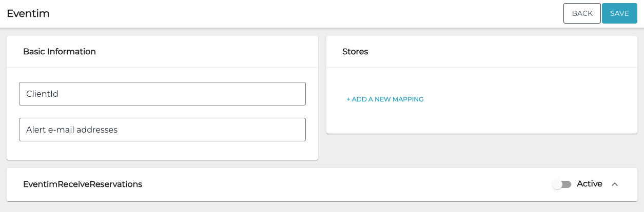Click into Alert e-mail addresses field
Image resolution: width=644 pixels, height=212 pixels.
point(162,130)
